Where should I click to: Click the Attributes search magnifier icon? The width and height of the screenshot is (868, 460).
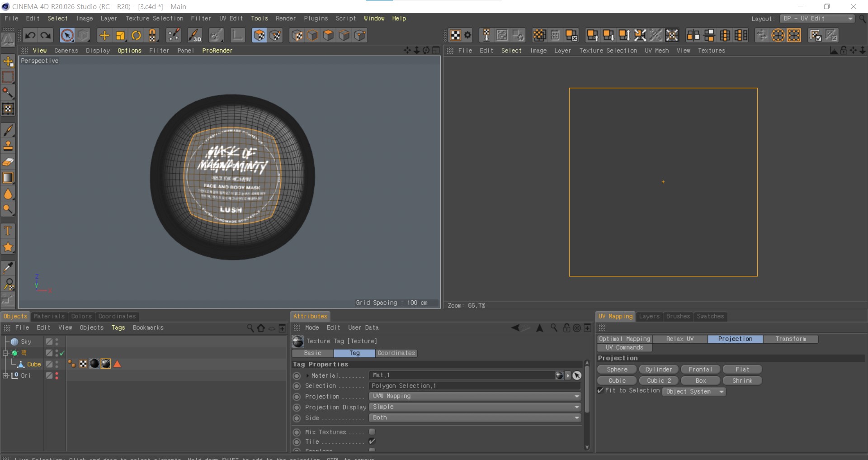coord(554,328)
